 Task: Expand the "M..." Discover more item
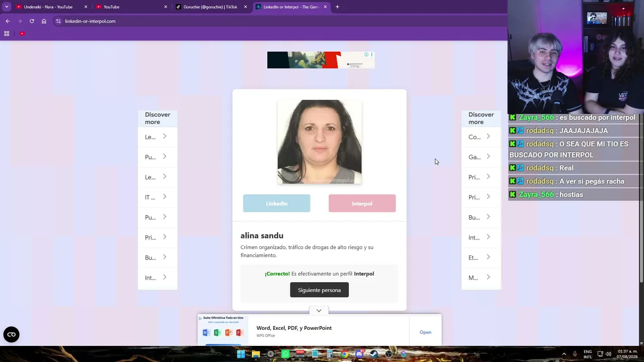481,278
